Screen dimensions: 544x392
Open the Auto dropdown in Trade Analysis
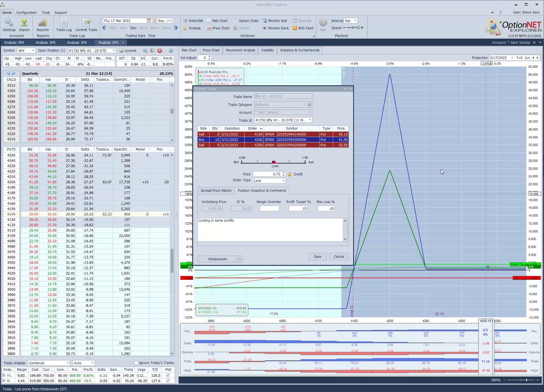(92, 363)
